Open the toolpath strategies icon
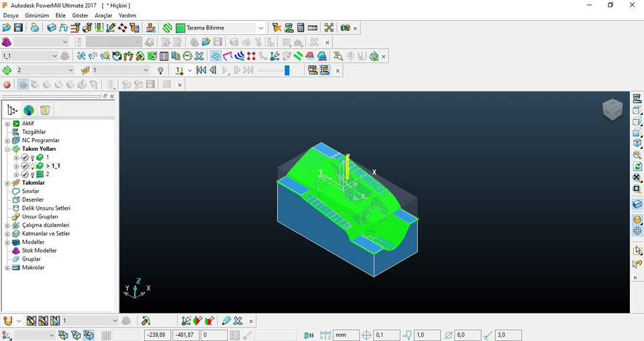644x341 pixels. [x=167, y=27]
